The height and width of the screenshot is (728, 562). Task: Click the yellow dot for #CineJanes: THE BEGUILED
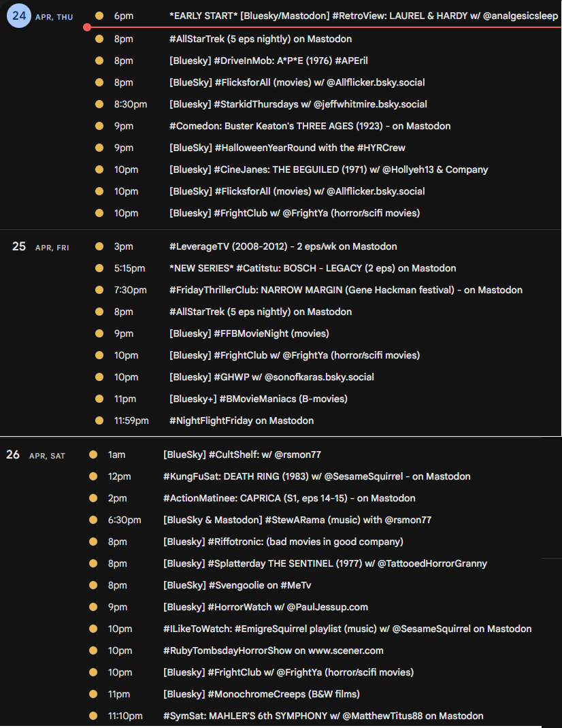(x=99, y=170)
